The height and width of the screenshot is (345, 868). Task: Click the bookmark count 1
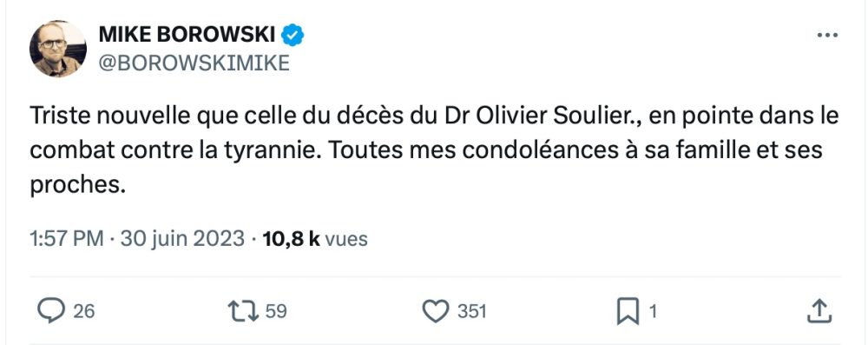click(x=652, y=312)
